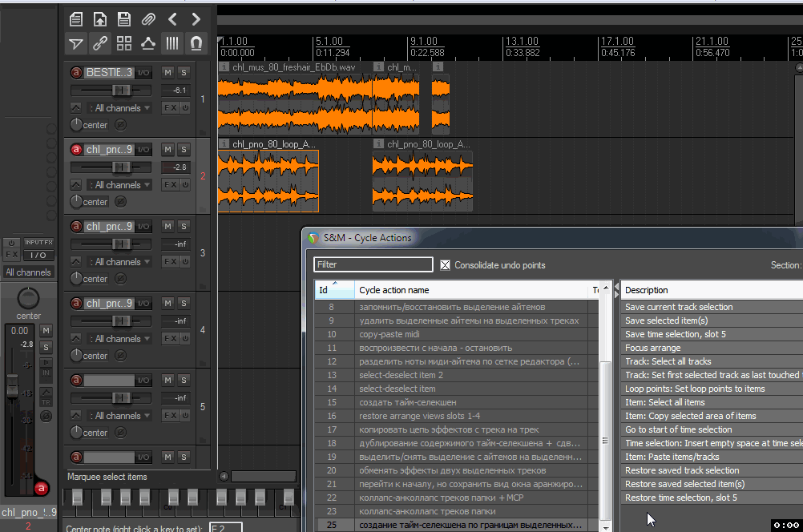Click the Undo left-arrow icon

click(x=172, y=19)
